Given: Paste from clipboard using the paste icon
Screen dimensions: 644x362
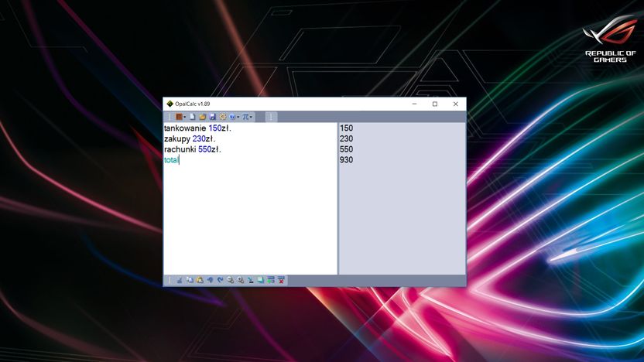Looking at the screenshot, I should (200, 280).
